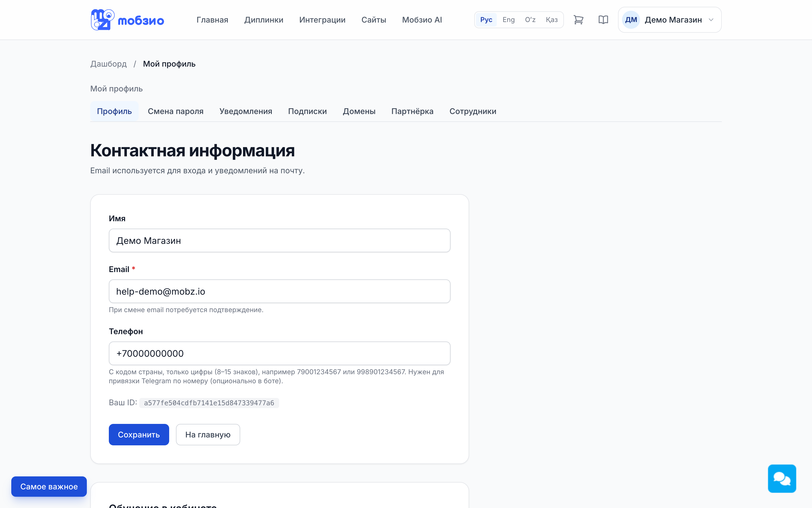This screenshot has height=508, width=812.
Task: Switch to the Домены tab
Action: coord(359,111)
